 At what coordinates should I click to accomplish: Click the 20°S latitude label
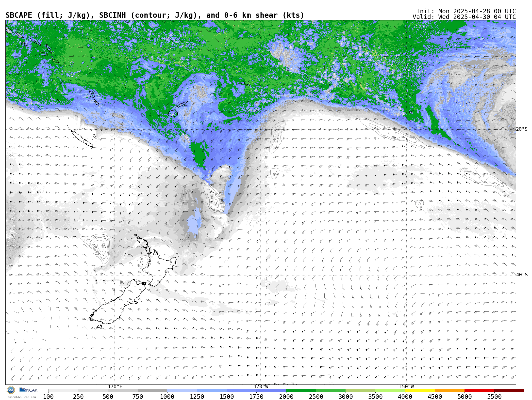(522, 129)
